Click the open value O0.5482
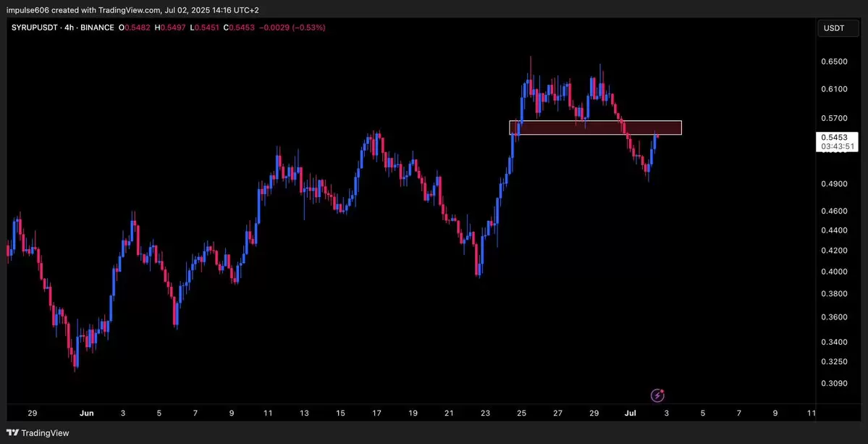The height and width of the screenshot is (444, 868). pyautogui.click(x=135, y=27)
